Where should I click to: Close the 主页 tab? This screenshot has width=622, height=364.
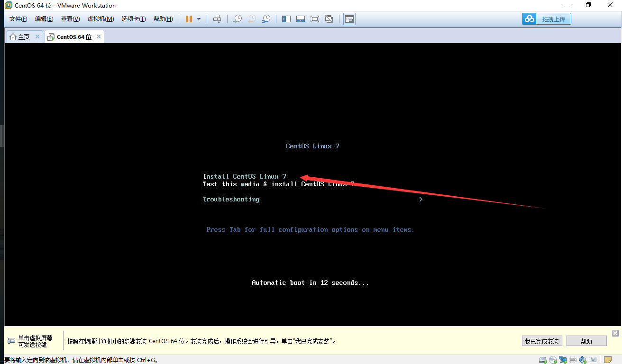tap(37, 36)
